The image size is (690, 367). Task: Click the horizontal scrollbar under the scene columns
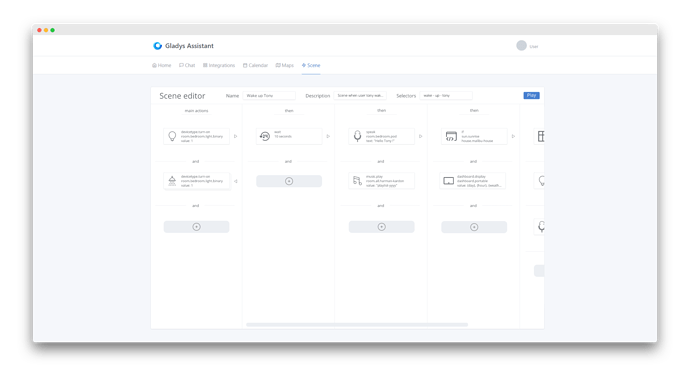click(x=357, y=325)
